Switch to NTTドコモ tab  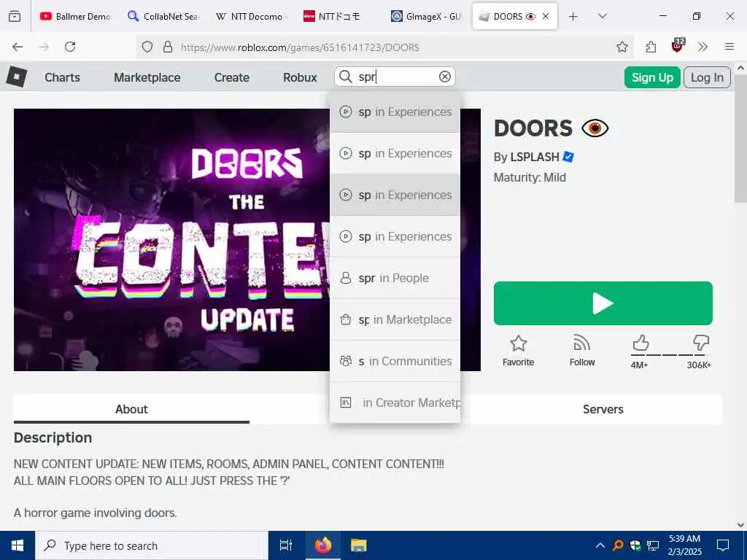338,16
